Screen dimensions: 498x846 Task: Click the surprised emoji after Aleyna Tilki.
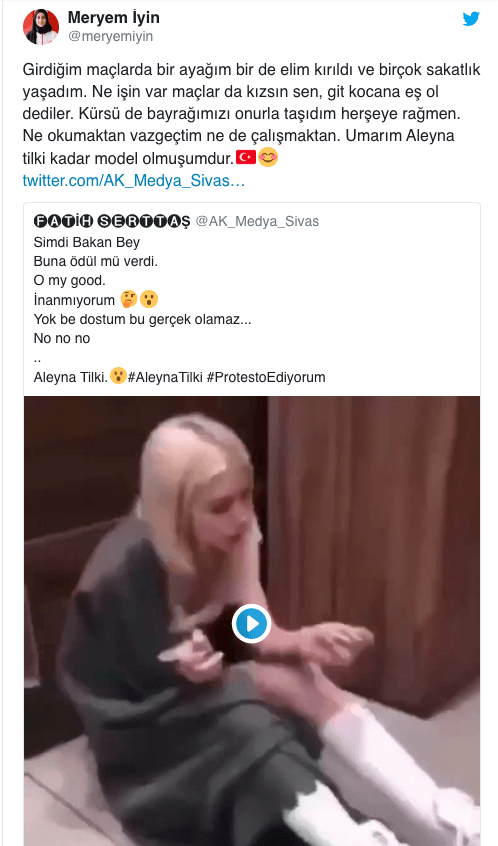(x=118, y=376)
